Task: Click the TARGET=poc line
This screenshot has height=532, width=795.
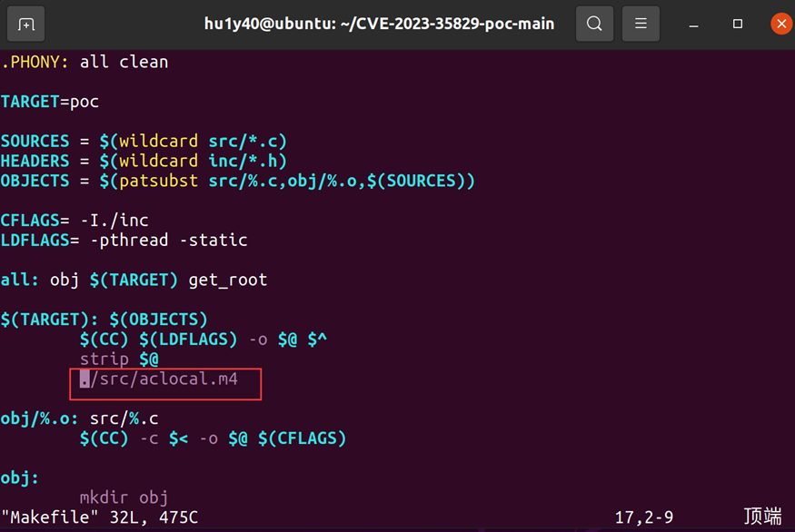Action: pyautogui.click(x=50, y=102)
